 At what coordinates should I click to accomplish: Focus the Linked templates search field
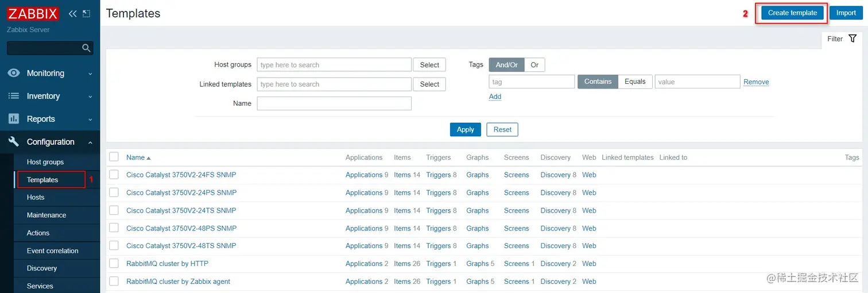tap(334, 84)
